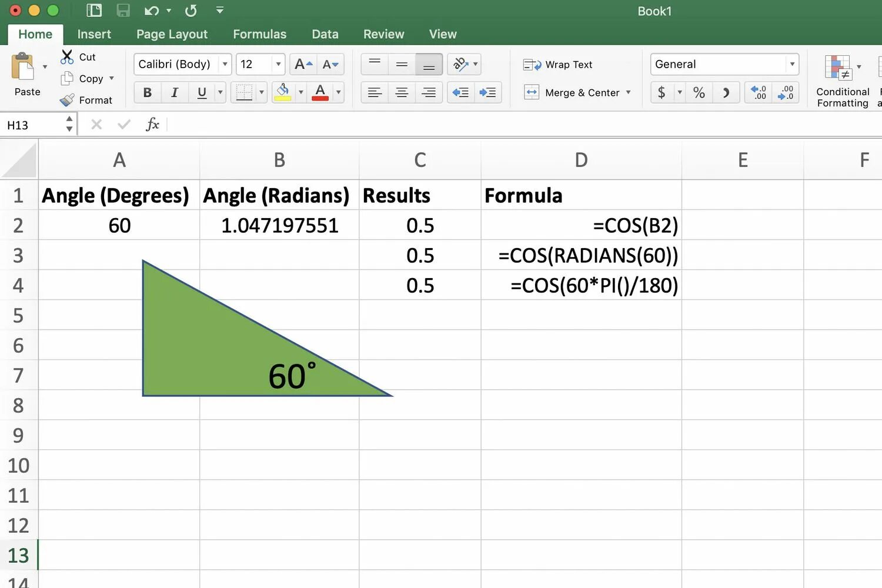Open Conditional Formatting
This screenshot has height=588, width=882.
(x=842, y=81)
